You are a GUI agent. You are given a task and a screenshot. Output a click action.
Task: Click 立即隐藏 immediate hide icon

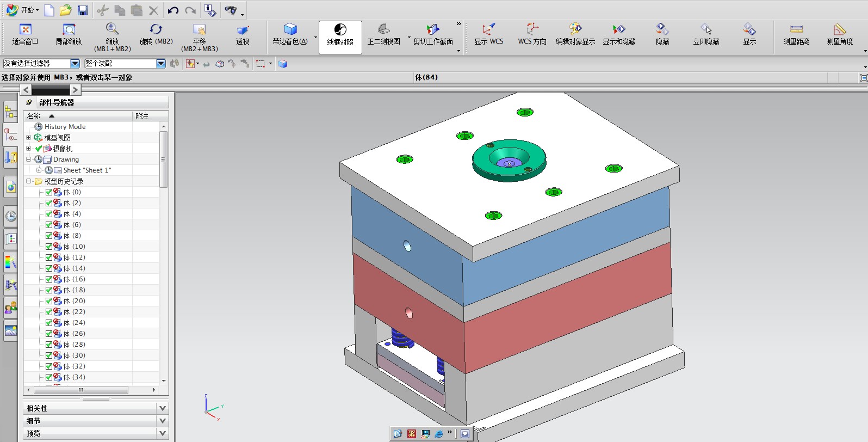pos(706,35)
